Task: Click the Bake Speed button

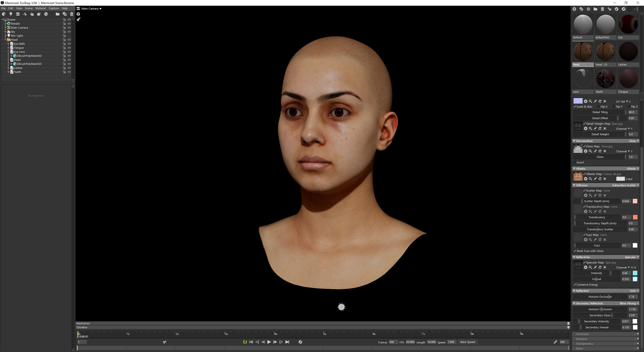Action: pyautogui.click(x=468, y=342)
